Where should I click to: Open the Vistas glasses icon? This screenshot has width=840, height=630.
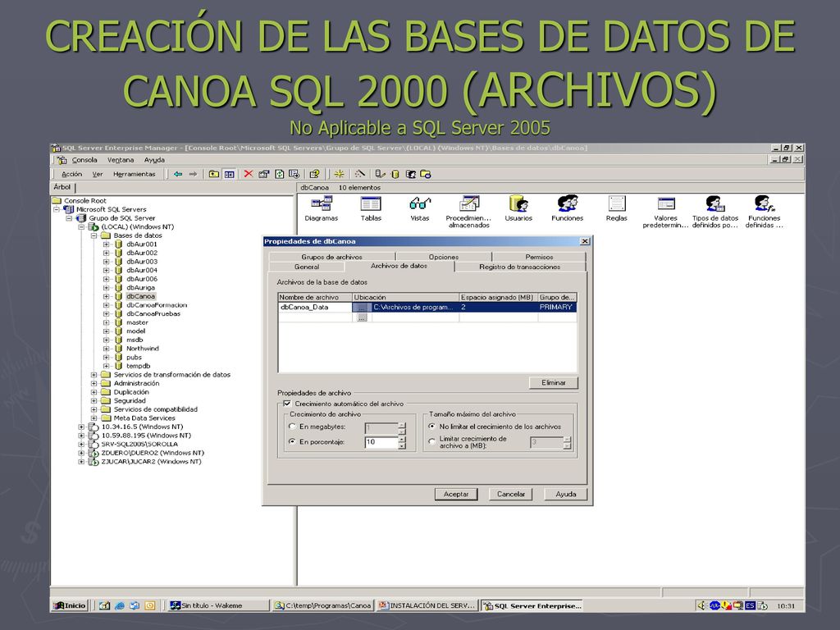coord(420,208)
